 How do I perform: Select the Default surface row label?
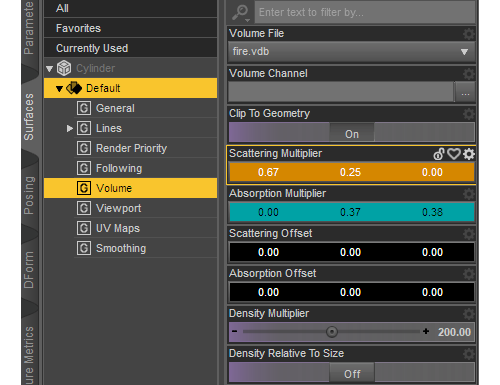pyautogui.click(x=103, y=88)
